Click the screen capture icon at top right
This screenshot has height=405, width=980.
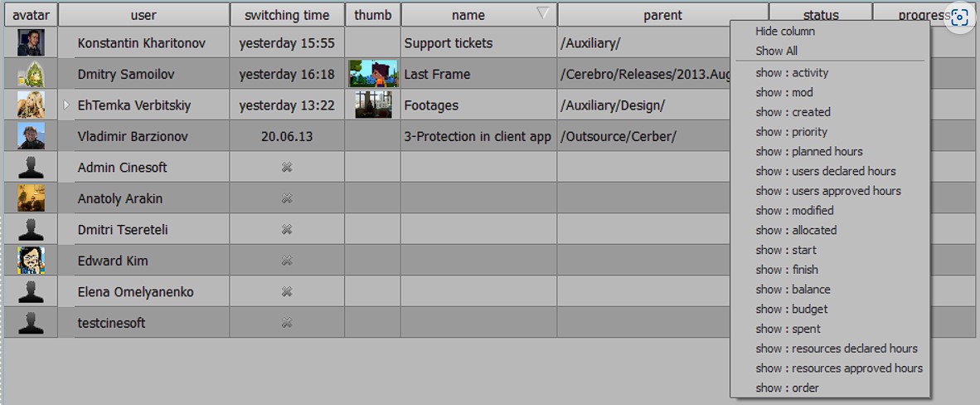(959, 17)
